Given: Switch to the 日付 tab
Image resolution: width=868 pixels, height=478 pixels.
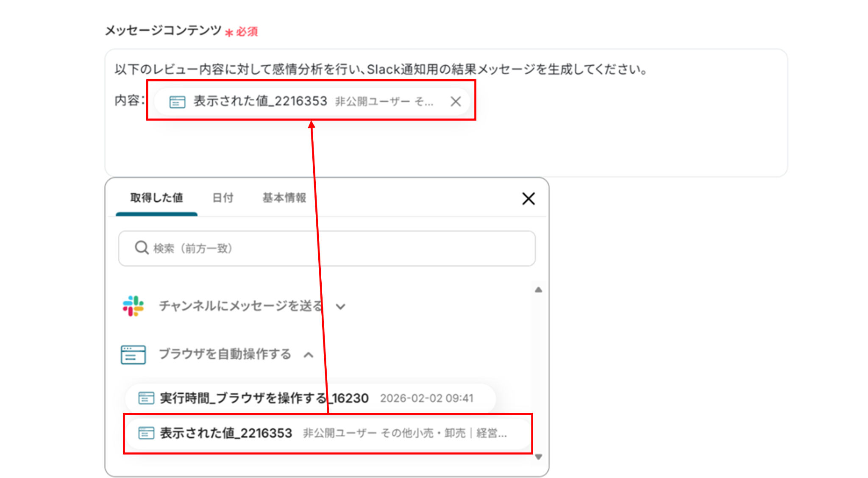Looking at the screenshot, I should point(223,198).
